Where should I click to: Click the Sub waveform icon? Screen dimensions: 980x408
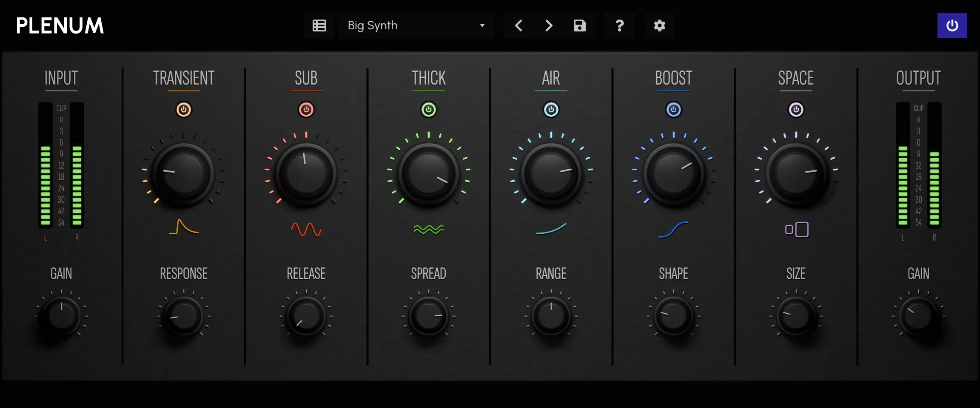click(x=306, y=229)
